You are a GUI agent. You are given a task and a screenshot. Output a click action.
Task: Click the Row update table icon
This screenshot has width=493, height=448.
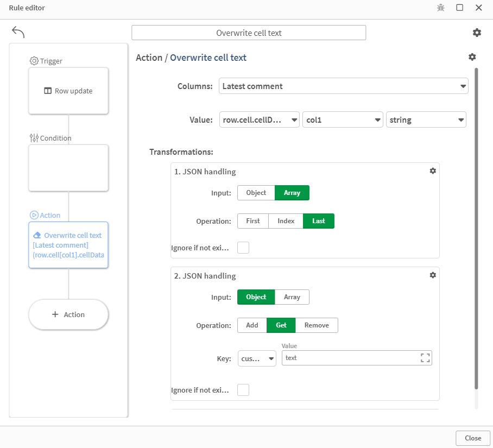click(x=47, y=91)
